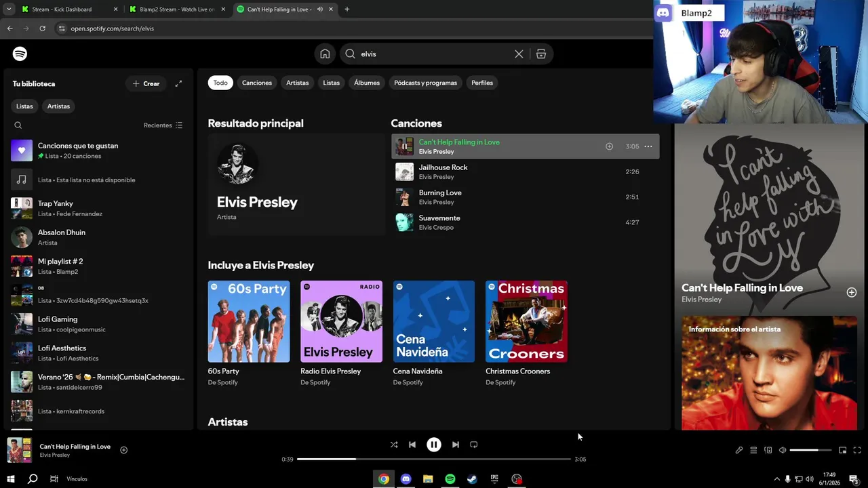The width and height of the screenshot is (868, 488).
Task: Play Burning Love
Action: coord(525,197)
